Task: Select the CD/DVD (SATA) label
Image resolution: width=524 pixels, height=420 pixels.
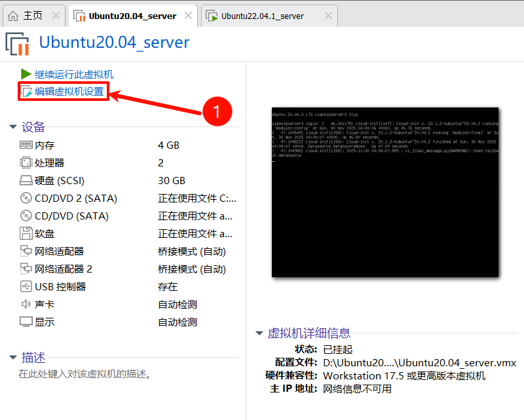Action: coord(71,216)
